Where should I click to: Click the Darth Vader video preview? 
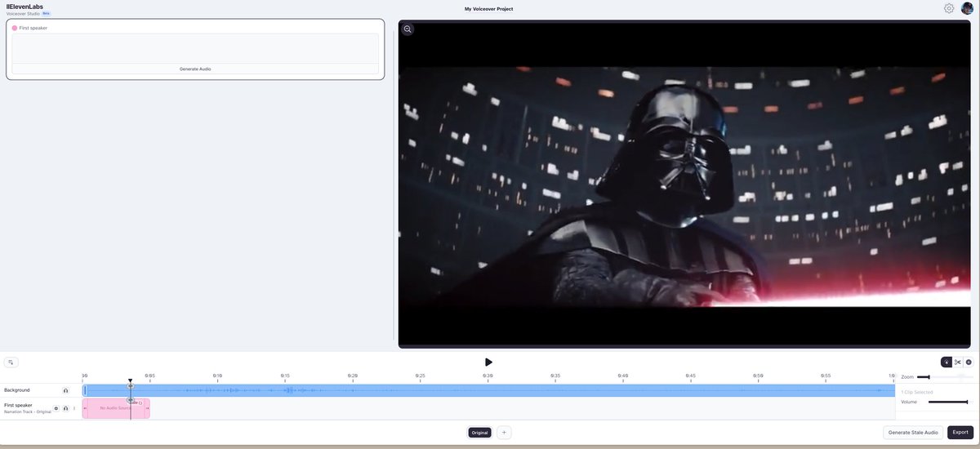click(684, 184)
